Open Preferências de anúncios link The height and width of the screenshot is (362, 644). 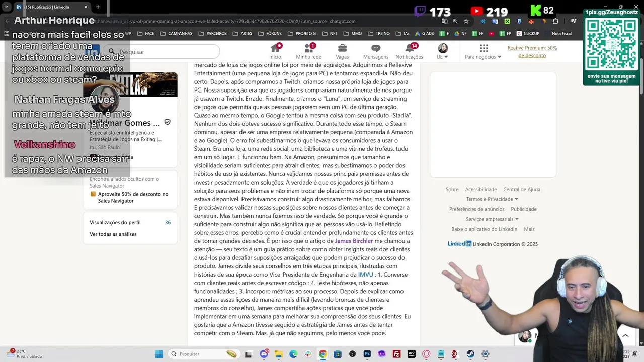(x=476, y=209)
